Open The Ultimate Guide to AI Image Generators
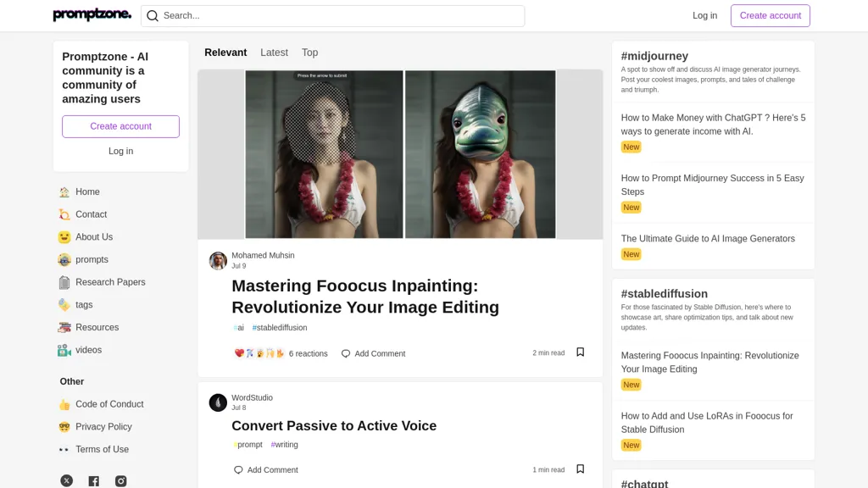Screen dimensions: 868x488 point(708,238)
